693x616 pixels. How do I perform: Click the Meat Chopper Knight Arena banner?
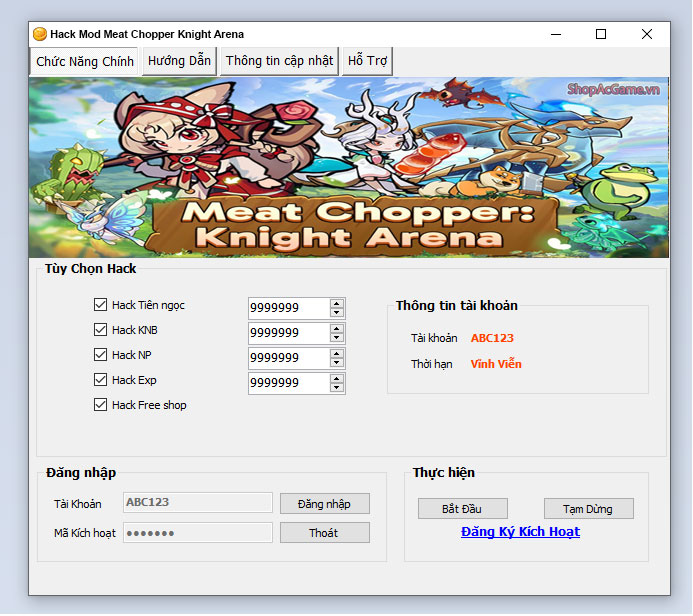tap(349, 168)
